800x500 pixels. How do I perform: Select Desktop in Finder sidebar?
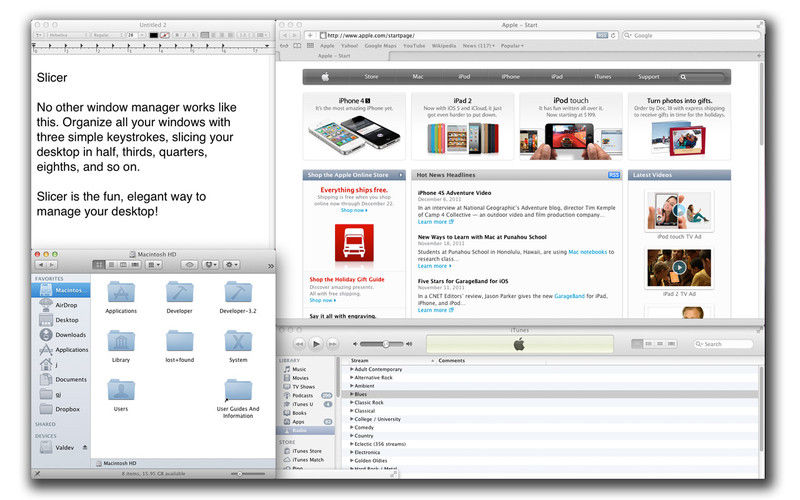60,319
